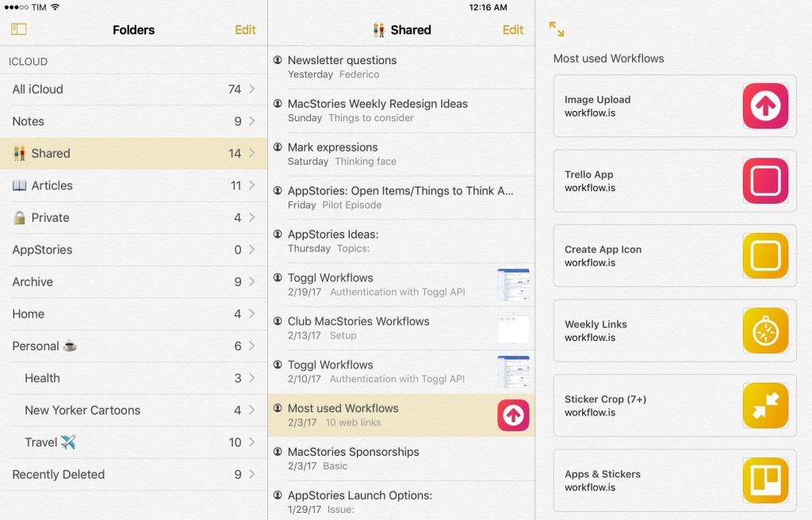Tap the Trello App workflow icon
The width and height of the screenshot is (812, 520).
pyautogui.click(x=765, y=182)
